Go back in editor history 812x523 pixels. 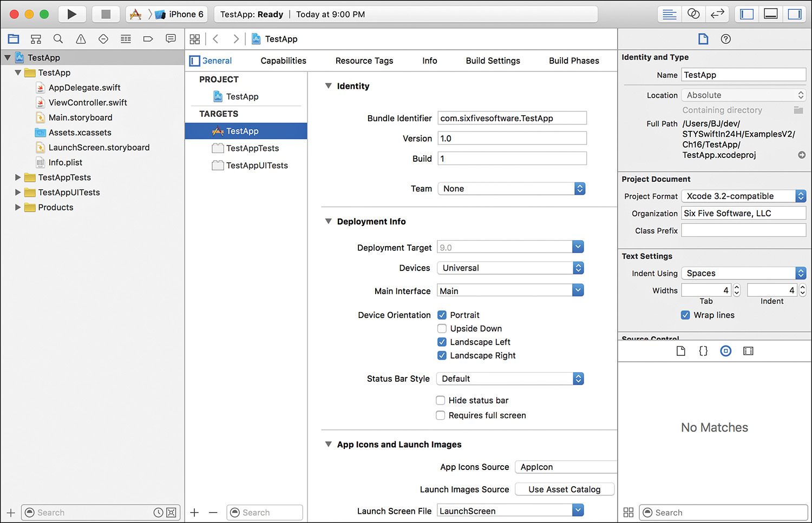pyautogui.click(x=215, y=39)
